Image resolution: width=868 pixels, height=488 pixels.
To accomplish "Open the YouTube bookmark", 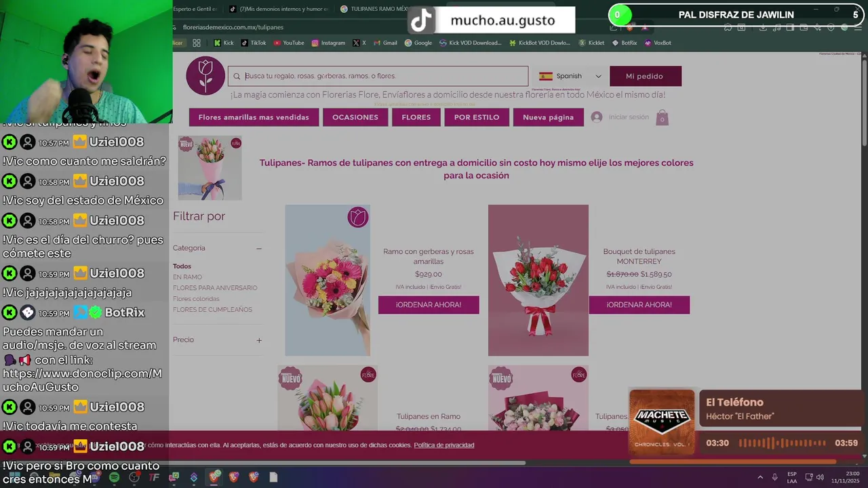I will [x=289, y=43].
